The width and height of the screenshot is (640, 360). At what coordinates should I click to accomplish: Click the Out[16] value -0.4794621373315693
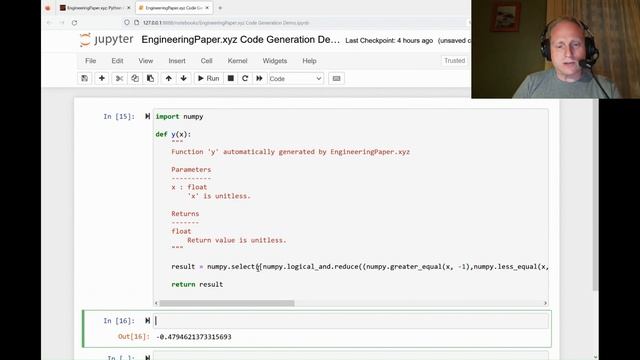(194, 337)
